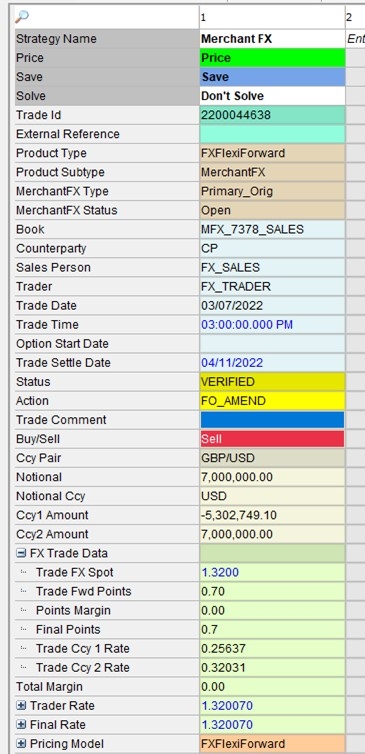Click the blue Save button
Image resolution: width=365 pixels, height=754 pixels.
272,77
